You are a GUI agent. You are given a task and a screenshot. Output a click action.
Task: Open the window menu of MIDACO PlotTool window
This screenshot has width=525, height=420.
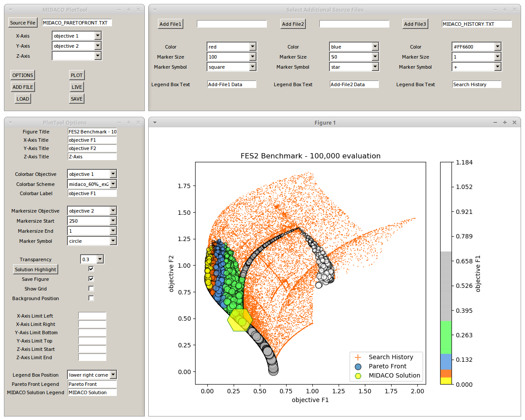(x=10, y=10)
